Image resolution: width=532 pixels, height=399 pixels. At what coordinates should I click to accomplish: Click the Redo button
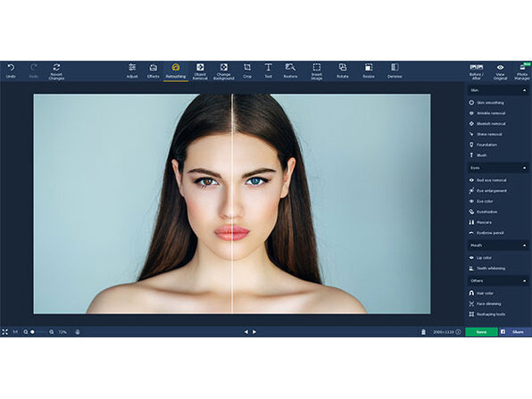34,71
